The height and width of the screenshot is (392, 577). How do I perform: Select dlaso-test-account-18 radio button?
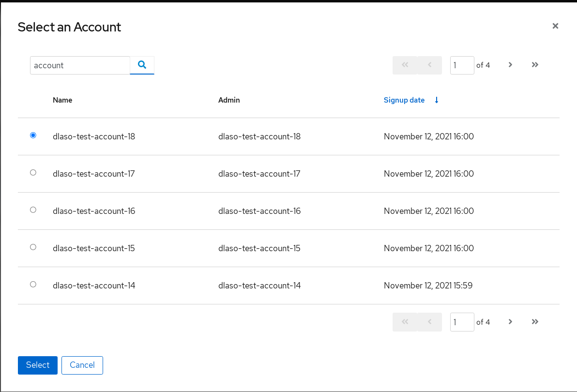click(33, 136)
